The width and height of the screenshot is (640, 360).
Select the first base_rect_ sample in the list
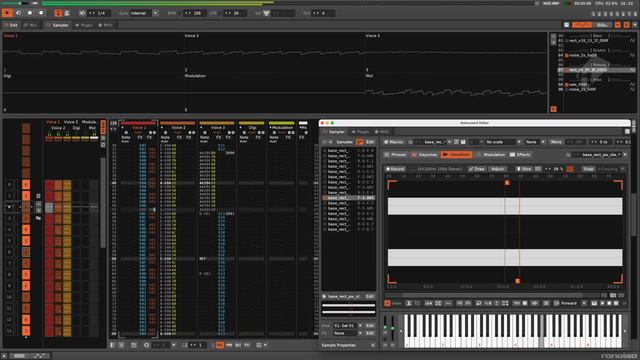[x=348, y=150]
